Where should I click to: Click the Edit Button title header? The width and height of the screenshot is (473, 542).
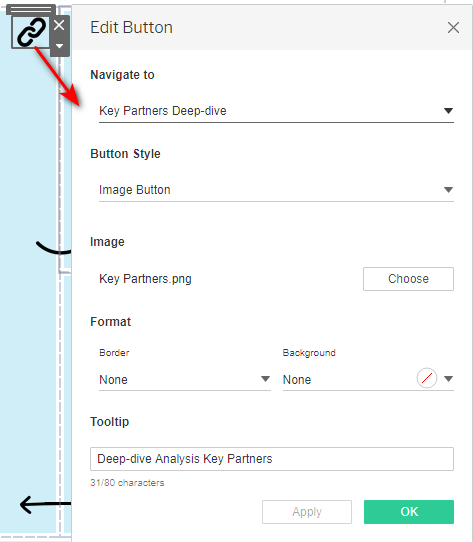coord(131,27)
